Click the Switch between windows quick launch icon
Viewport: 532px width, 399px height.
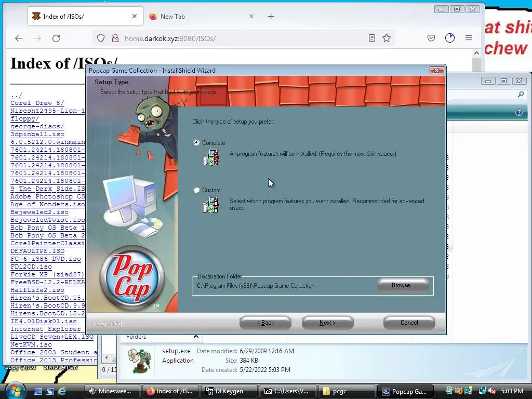click(x=50, y=391)
